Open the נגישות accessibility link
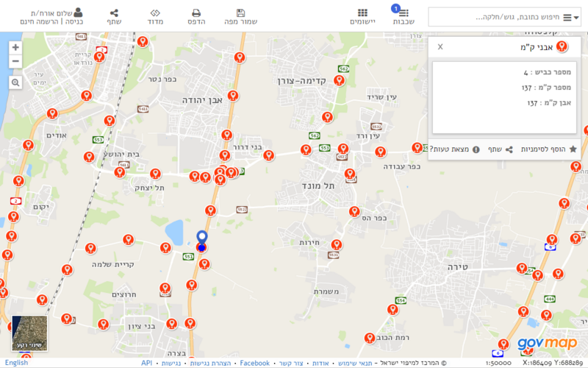The height and width of the screenshot is (368, 588). tap(171, 363)
